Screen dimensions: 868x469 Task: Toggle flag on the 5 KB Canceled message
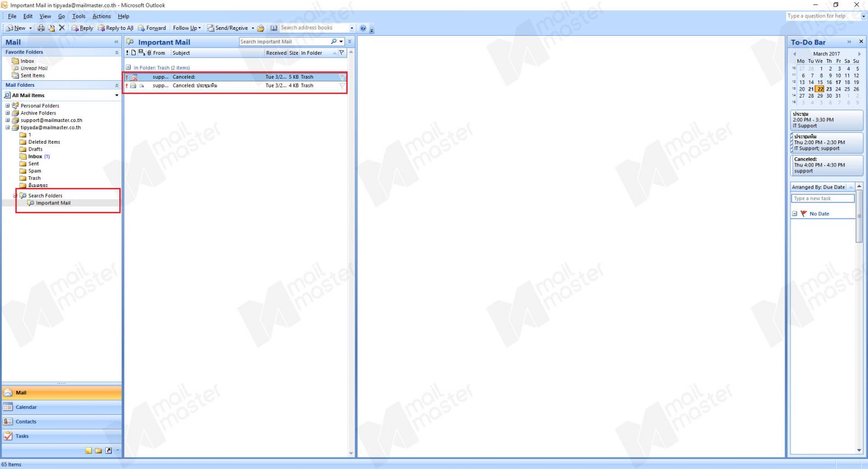pos(342,77)
